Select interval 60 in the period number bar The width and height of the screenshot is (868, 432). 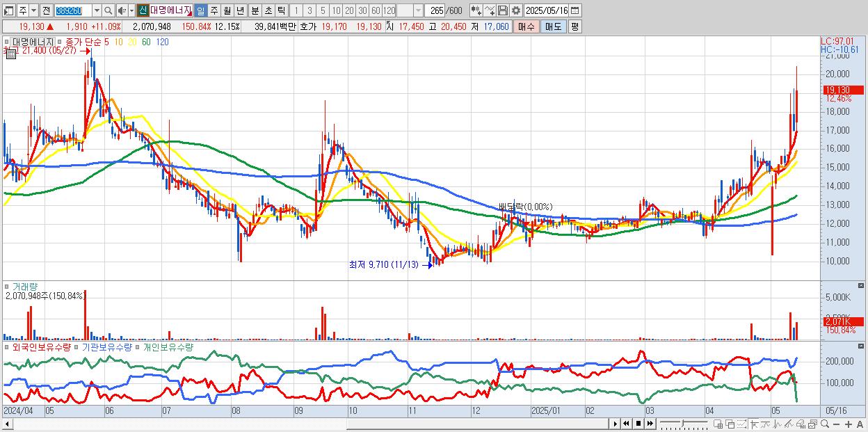click(376, 10)
